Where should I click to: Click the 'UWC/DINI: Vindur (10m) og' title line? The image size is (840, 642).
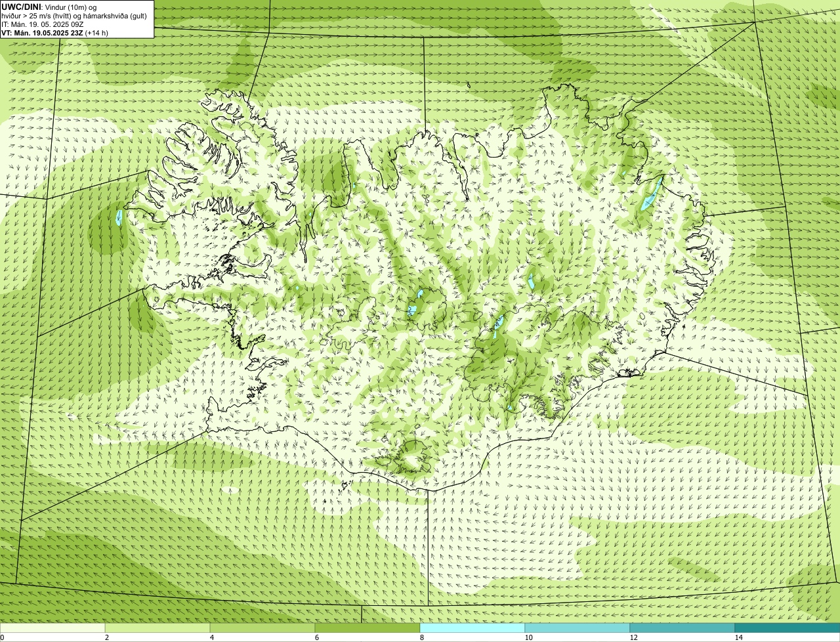(x=49, y=7)
